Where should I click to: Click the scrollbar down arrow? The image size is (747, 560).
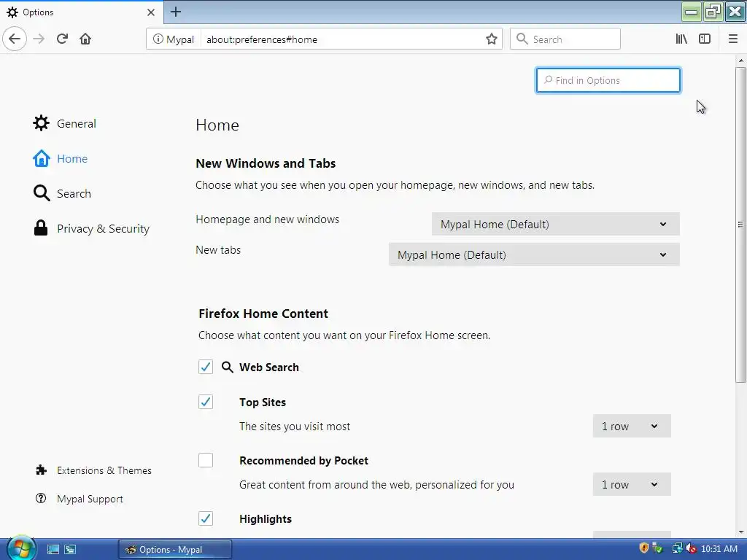(740, 532)
